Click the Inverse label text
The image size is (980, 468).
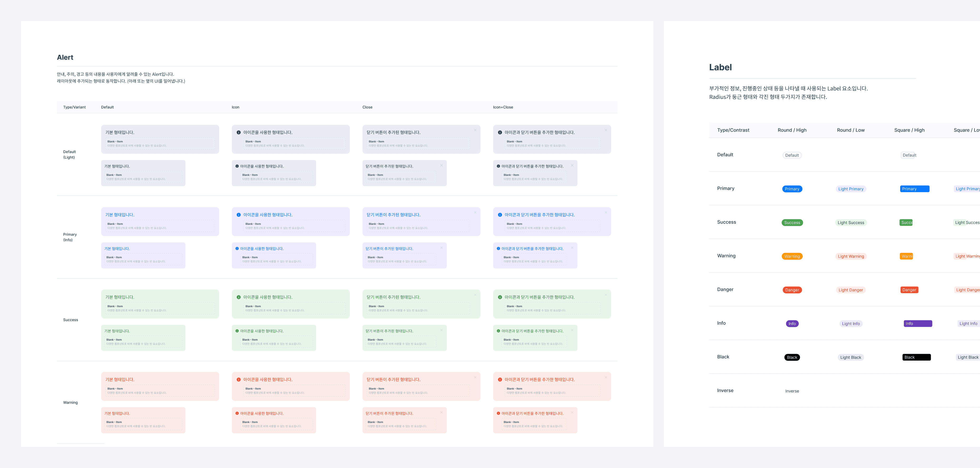[792, 391]
